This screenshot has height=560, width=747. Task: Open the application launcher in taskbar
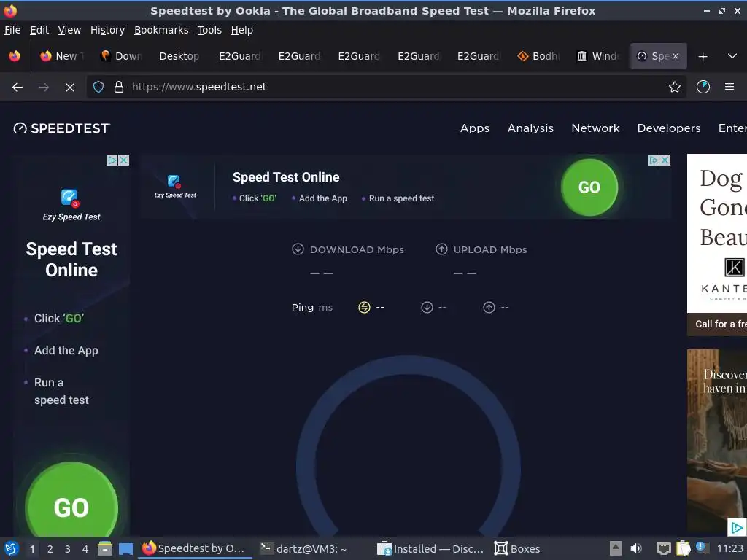point(12,548)
